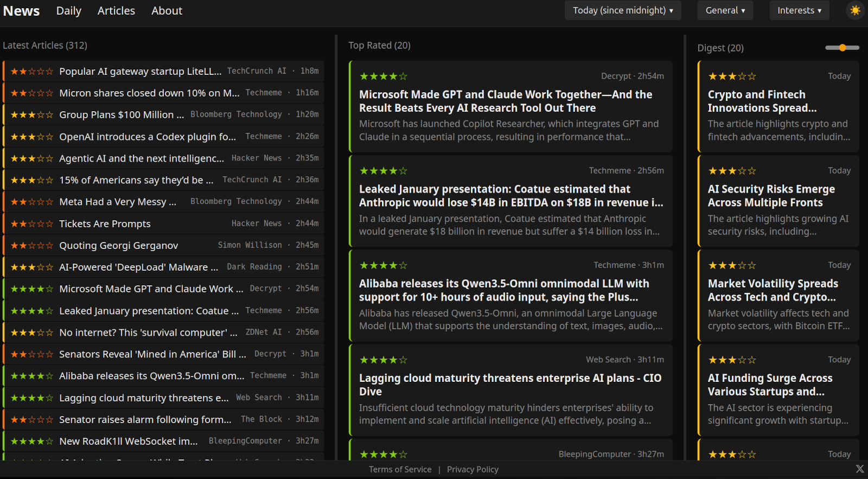Click star rating of Crypto and Fintech digest
The height and width of the screenshot is (479, 868).
pyautogui.click(x=732, y=76)
